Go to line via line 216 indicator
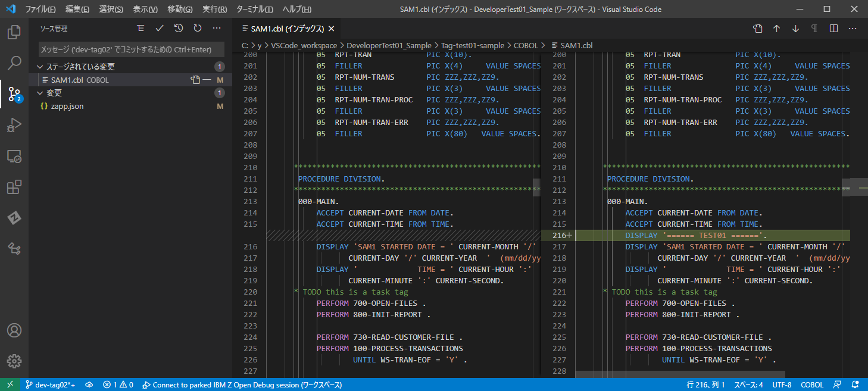Image resolution: width=868 pixels, height=391 pixels. point(705,384)
